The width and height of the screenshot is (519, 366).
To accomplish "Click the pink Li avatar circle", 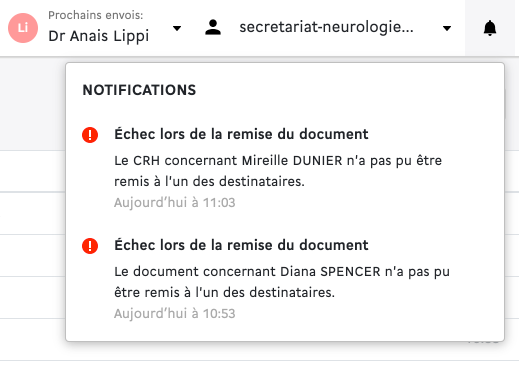I will point(23,28).
